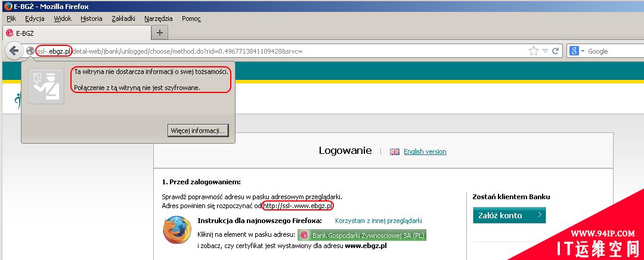
Task: Click the E-BGŻ tab favicon
Action: point(10,33)
